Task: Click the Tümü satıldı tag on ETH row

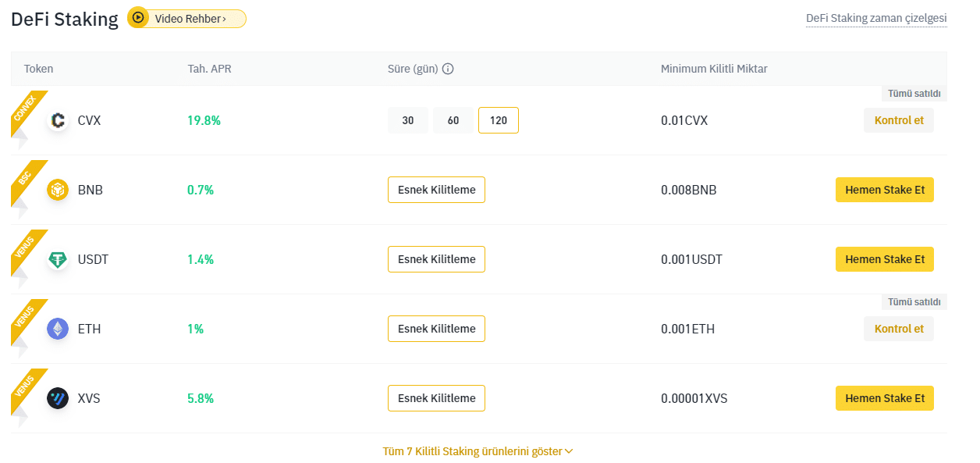Action: pos(914,302)
